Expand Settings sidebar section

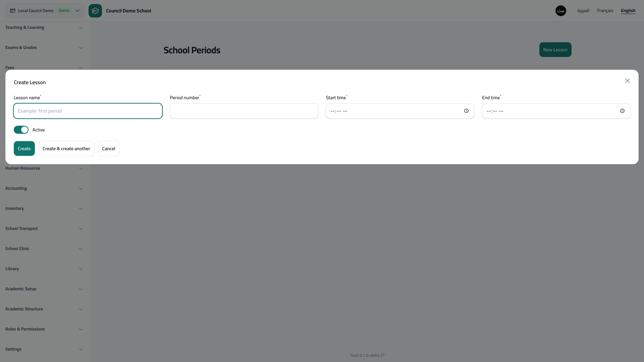(44, 349)
